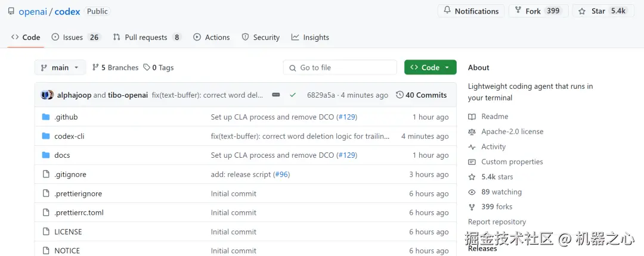Open the .prettierrc.toml file
Screen dimensions: 644x256
[x=79, y=213]
